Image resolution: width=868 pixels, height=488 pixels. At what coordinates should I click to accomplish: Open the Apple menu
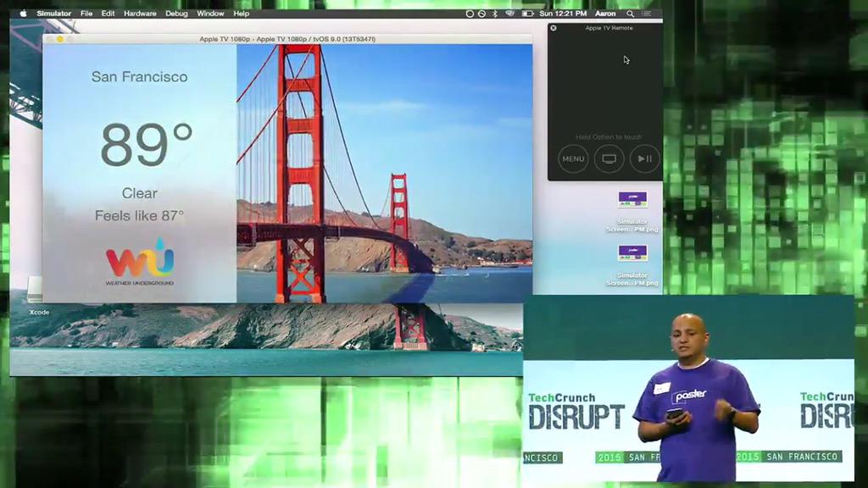coord(23,14)
